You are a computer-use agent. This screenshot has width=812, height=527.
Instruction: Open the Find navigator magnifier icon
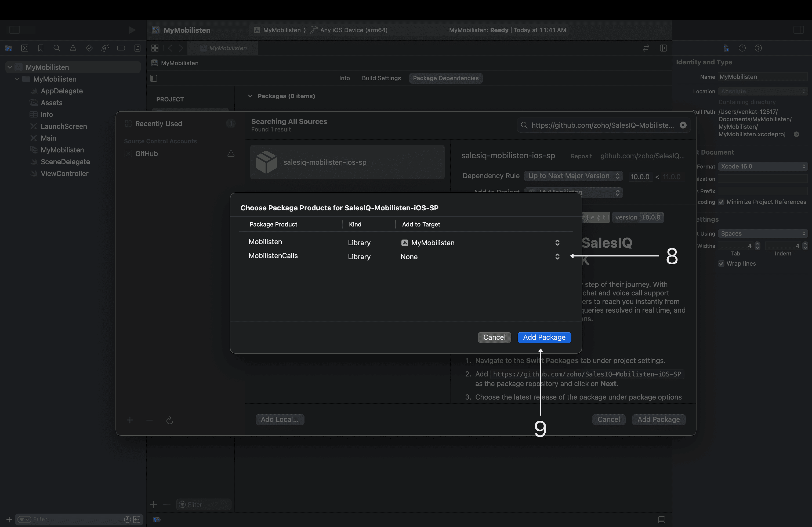pyautogui.click(x=57, y=48)
